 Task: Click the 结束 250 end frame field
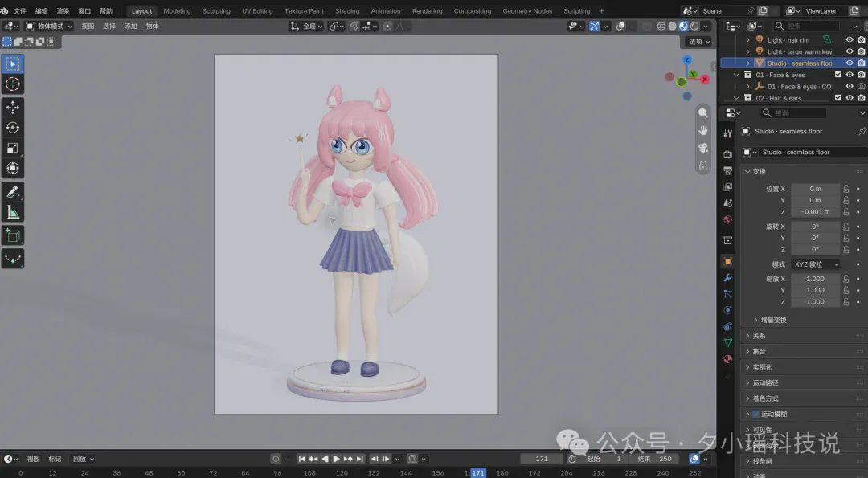(655, 459)
